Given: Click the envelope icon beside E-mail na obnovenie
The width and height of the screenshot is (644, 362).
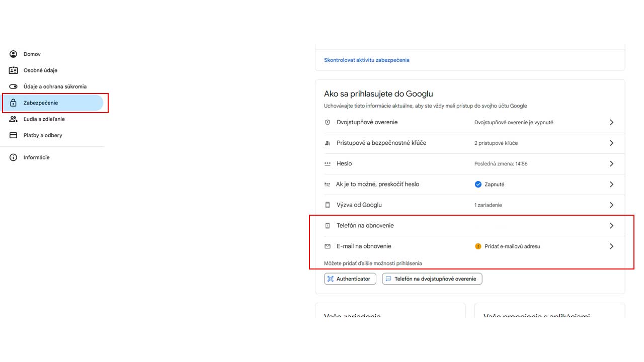Looking at the screenshot, I should coord(328,246).
